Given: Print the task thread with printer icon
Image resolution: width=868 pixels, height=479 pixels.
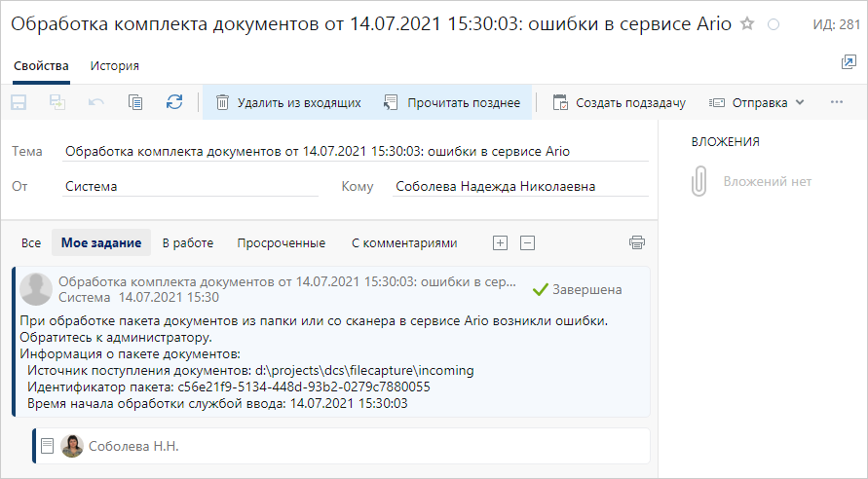Looking at the screenshot, I should coord(637,242).
